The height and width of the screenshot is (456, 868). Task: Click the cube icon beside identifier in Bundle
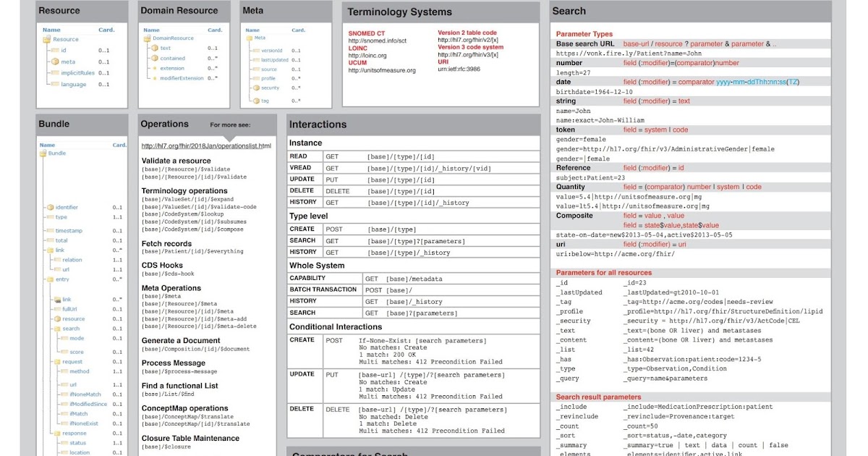coord(50,208)
